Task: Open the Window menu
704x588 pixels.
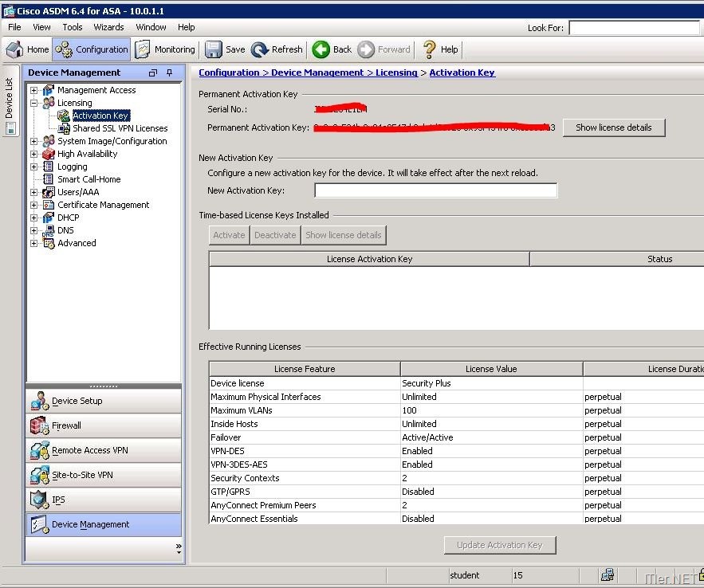Action: click(151, 27)
